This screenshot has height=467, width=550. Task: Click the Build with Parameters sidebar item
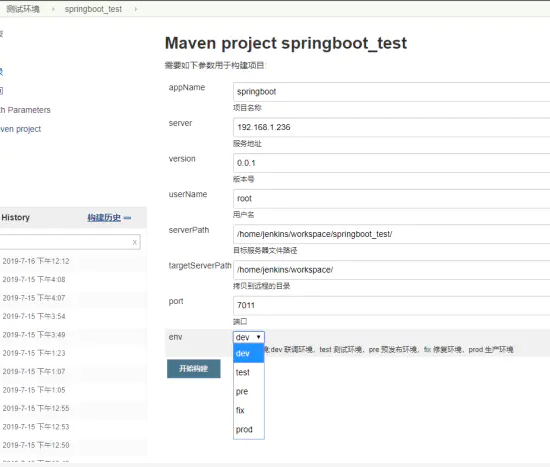(25, 110)
